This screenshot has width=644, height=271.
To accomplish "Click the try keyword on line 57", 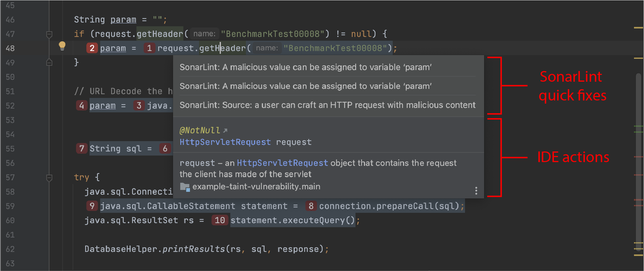I will (x=82, y=177).
